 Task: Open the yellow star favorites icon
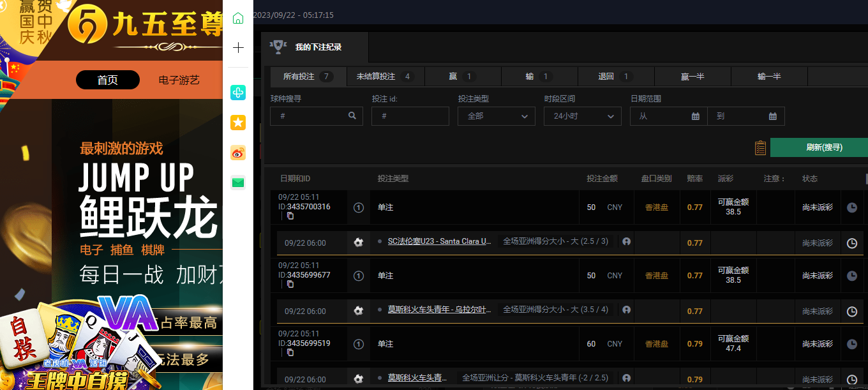[x=238, y=123]
